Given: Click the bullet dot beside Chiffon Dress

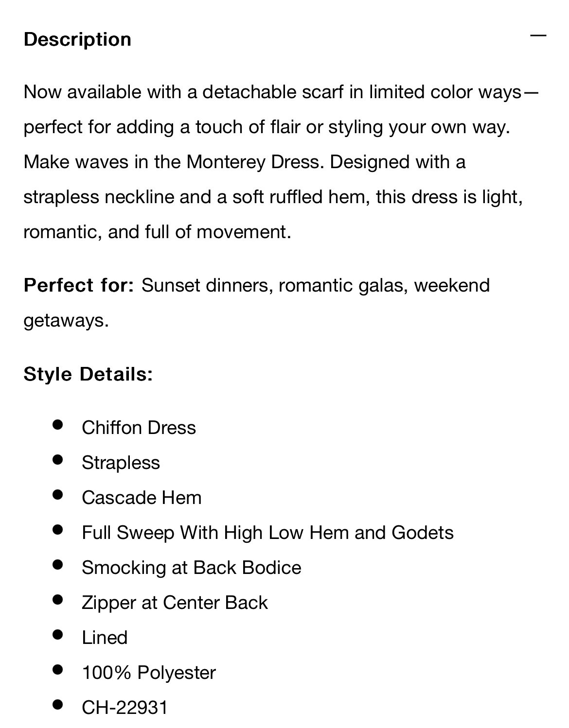Looking at the screenshot, I should (57, 424).
